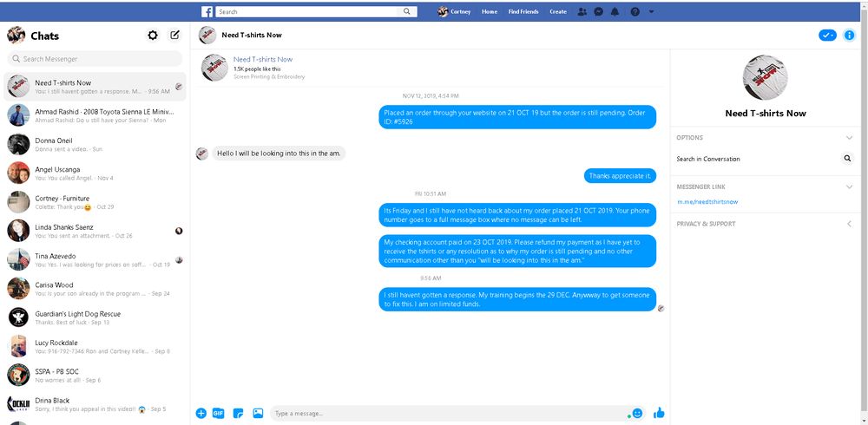Send a thumbs-up like

pyautogui.click(x=659, y=413)
